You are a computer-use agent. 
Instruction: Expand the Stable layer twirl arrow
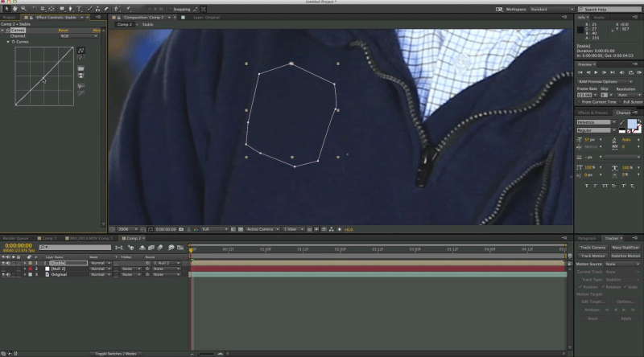click(x=25, y=263)
